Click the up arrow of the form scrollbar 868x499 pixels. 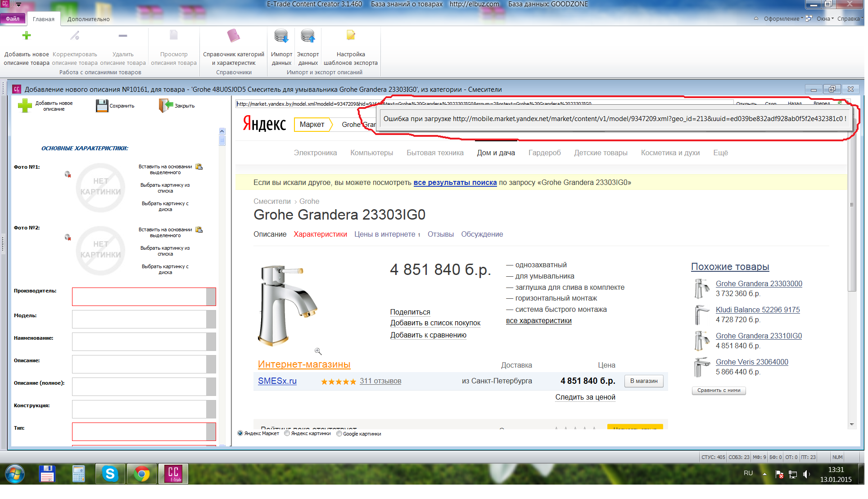pyautogui.click(x=222, y=131)
